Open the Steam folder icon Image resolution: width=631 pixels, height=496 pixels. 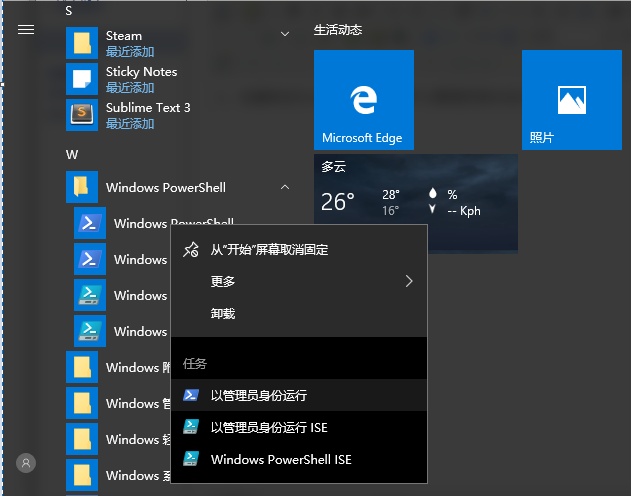click(82, 43)
